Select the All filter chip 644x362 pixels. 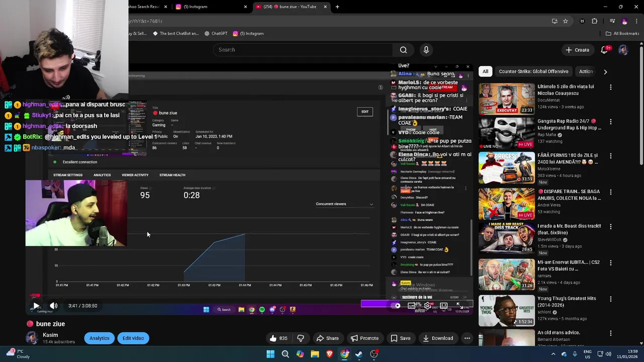pos(485,71)
